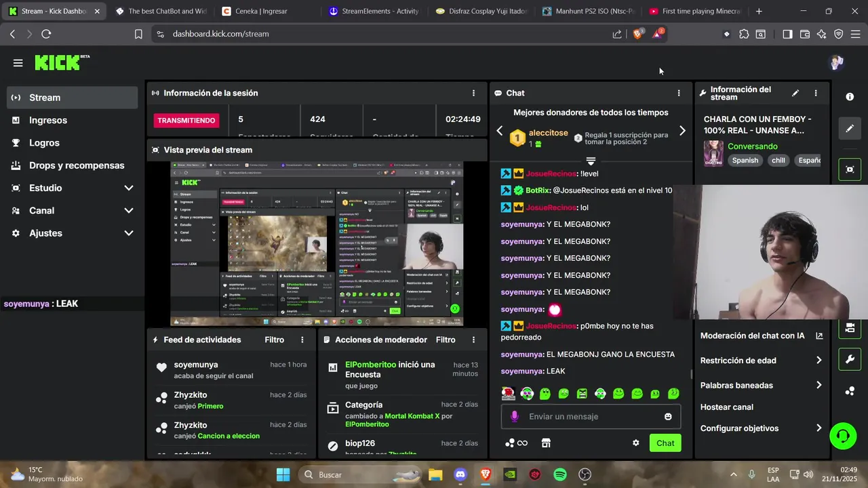Click the microphone icon in message box
868x488 pixels.
pyautogui.click(x=514, y=416)
